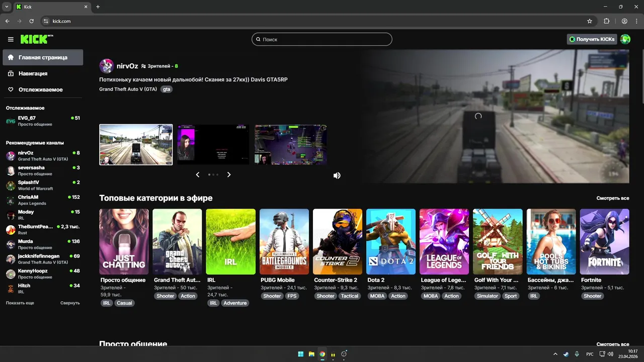Viewport: 644px width, 362px height.
Task: Open PUBG Mobile category card
Action: click(x=284, y=242)
